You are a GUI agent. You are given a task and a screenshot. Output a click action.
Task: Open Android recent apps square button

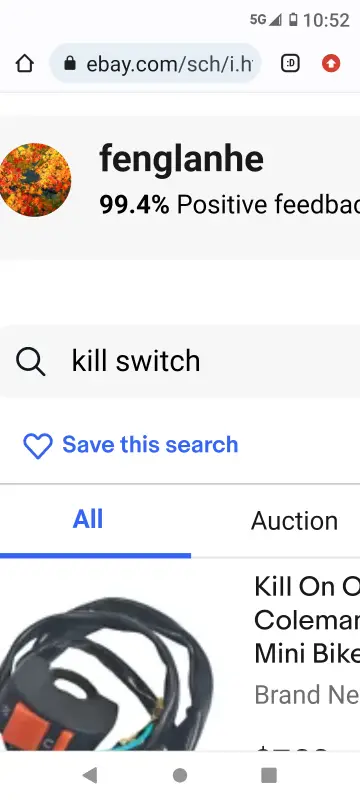269,775
